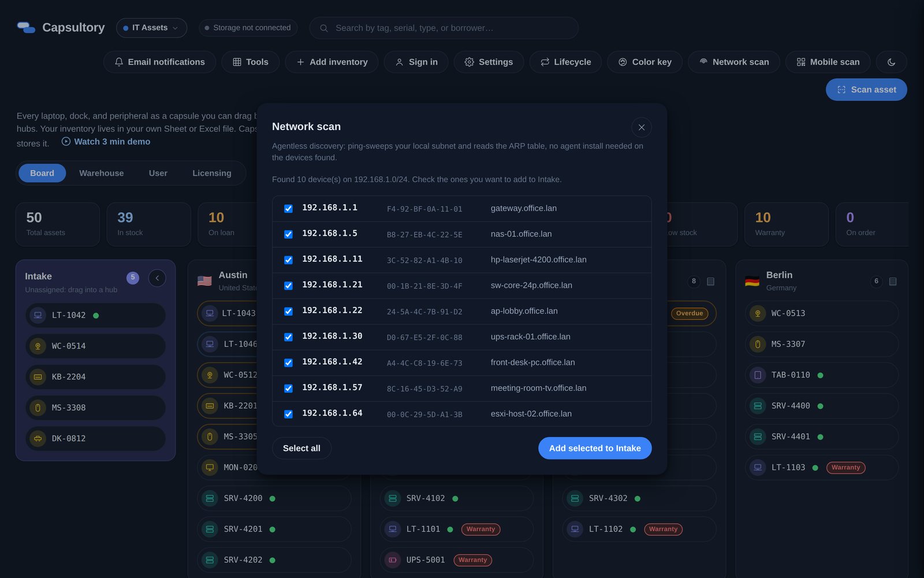Open the IT Assets dropdown
Screen dimensions: 924x578
pyautogui.click(x=151, y=28)
